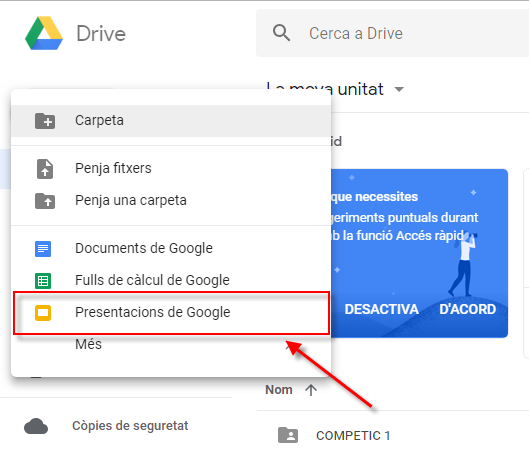
Task: Expand the La meva unitat dropdown arrow
Action: pyautogui.click(x=399, y=89)
